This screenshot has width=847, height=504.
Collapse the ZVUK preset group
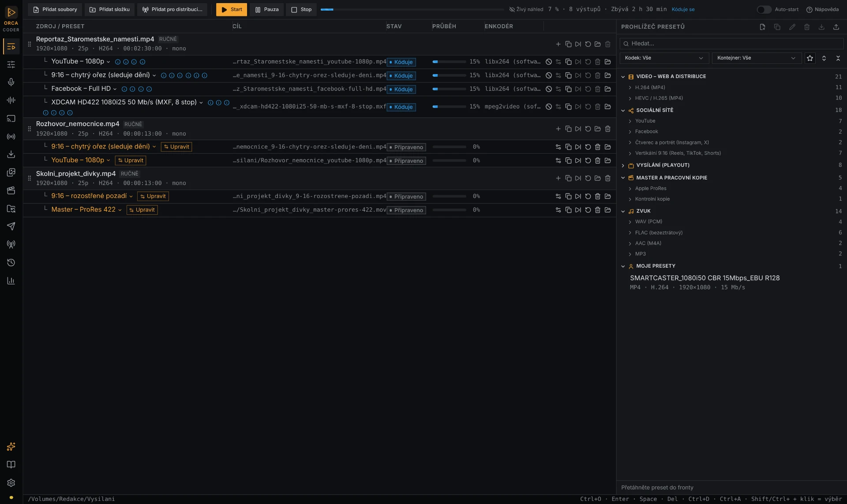(x=623, y=211)
